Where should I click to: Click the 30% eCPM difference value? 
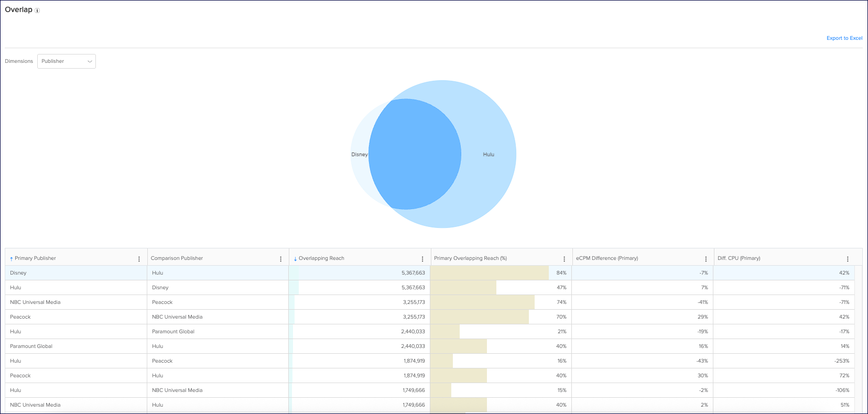pyautogui.click(x=703, y=376)
